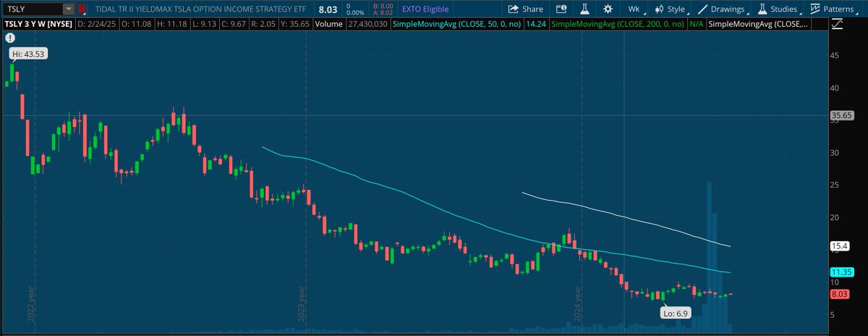Open chart settings gear icon
Image resolution: width=868 pixels, height=336 pixels.
(608, 9)
